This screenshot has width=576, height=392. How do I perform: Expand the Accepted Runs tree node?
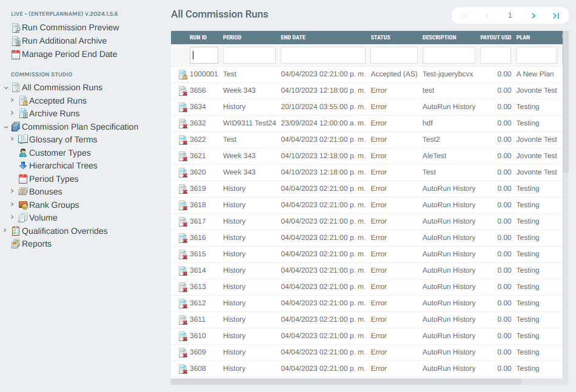(x=12, y=101)
